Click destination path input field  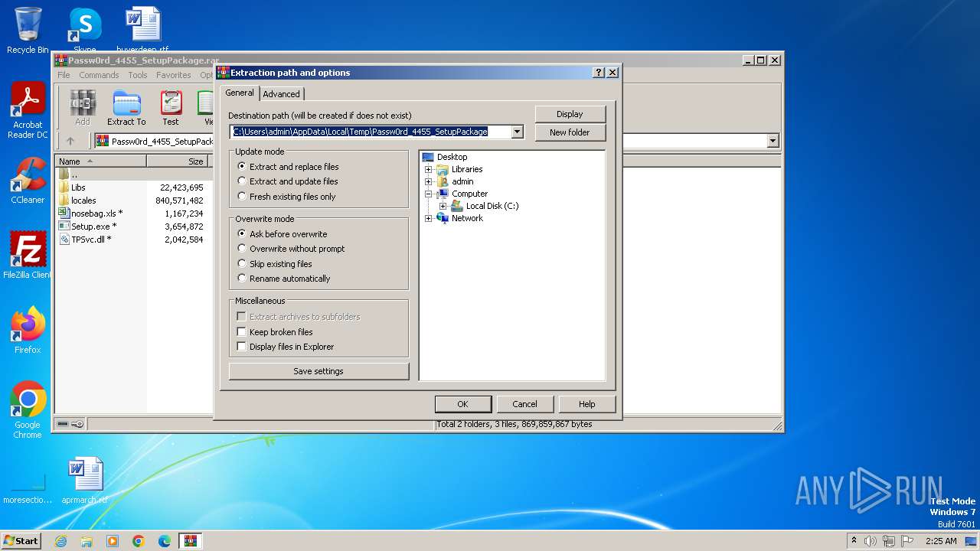click(371, 132)
